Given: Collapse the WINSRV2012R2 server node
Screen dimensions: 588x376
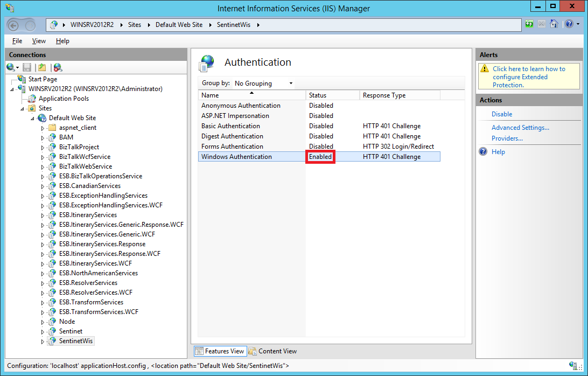Looking at the screenshot, I should pyautogui.click(x=12, y=89).
